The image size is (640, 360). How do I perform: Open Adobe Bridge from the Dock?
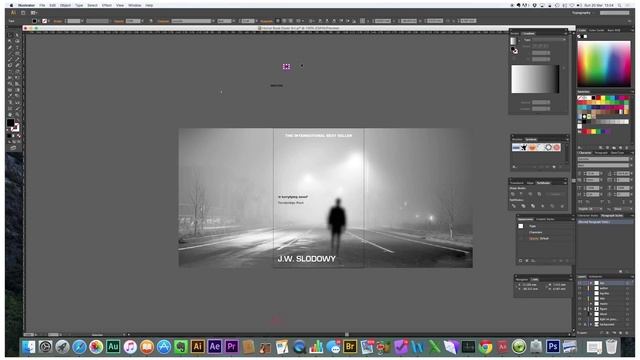(350, 347)
